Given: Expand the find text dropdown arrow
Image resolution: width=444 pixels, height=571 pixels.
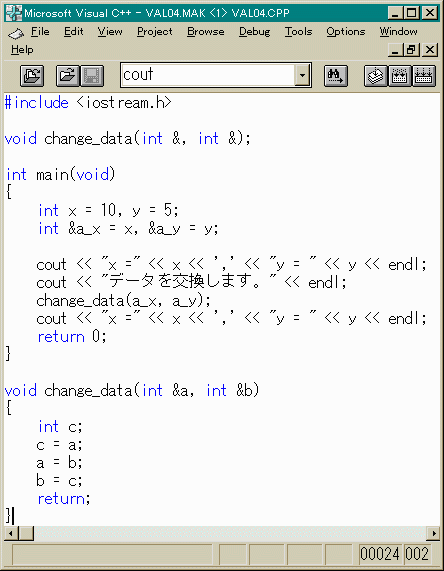Looking at the screenshot, I should pyautogui.click(x=302, y=75).
